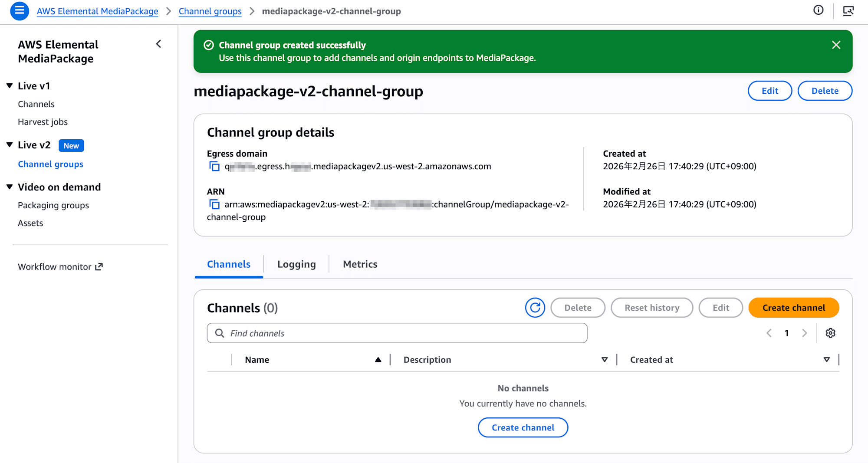This screenshot has width=868, height=463.
Task: Open the console screen icon at top right
Action: pos(848,11)
